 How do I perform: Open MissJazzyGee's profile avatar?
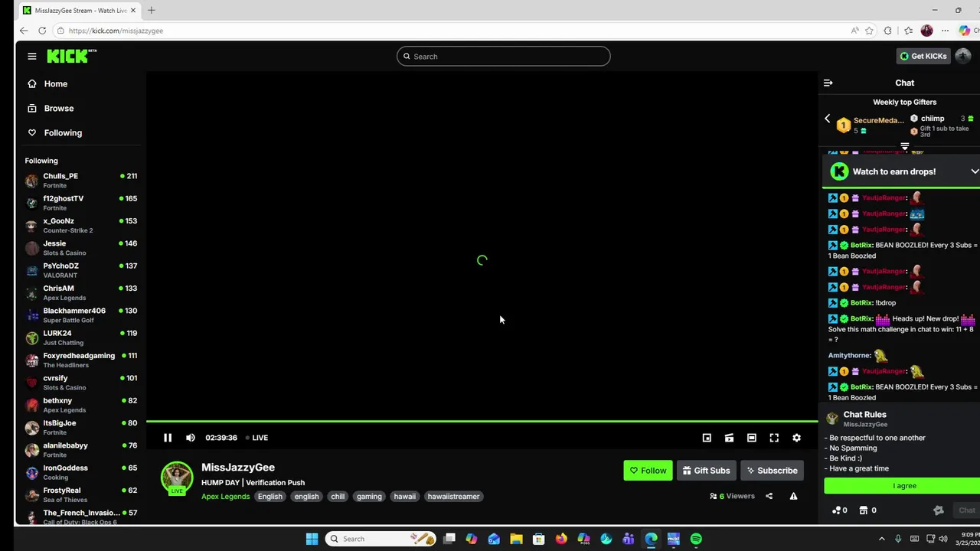pos(177,478)
